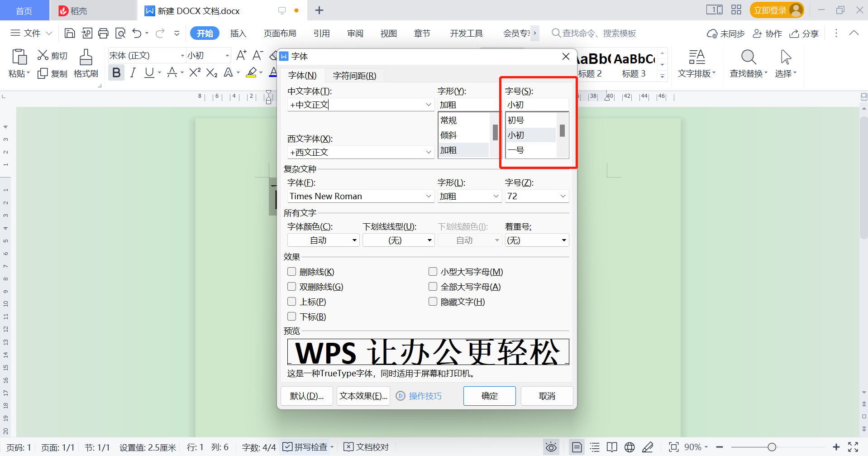Click the Print icon in quick toolbar
Screen dimensions: 868x456
click(103, 33)
